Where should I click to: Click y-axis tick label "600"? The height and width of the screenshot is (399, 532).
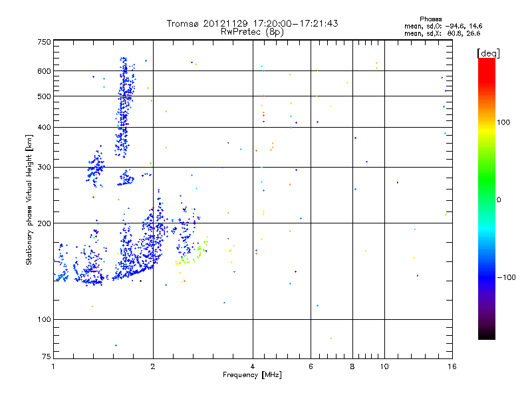click(x=44, y=71)
